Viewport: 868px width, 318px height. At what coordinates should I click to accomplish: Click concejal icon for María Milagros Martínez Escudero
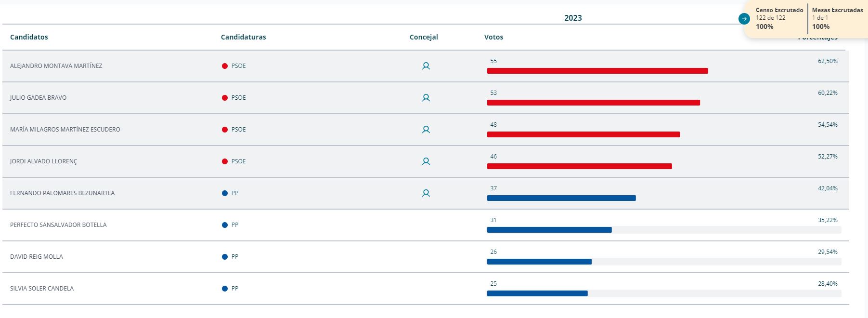[426, 130]
